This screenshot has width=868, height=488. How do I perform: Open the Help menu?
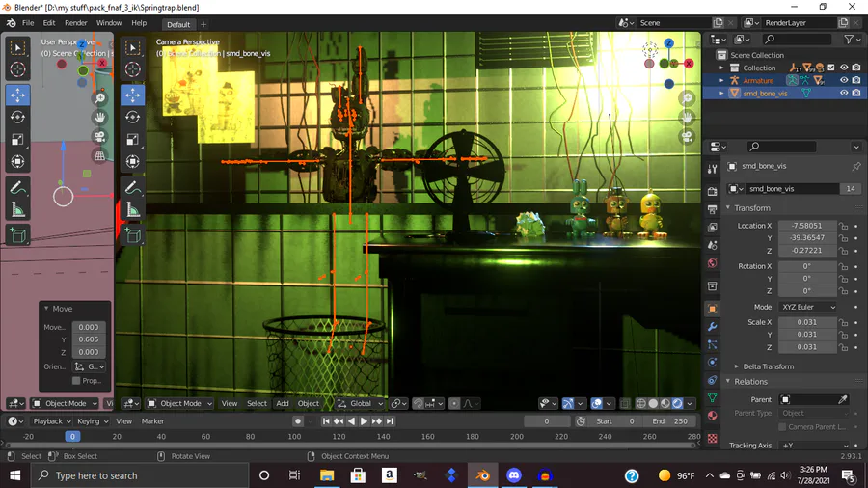pos(139,23)
